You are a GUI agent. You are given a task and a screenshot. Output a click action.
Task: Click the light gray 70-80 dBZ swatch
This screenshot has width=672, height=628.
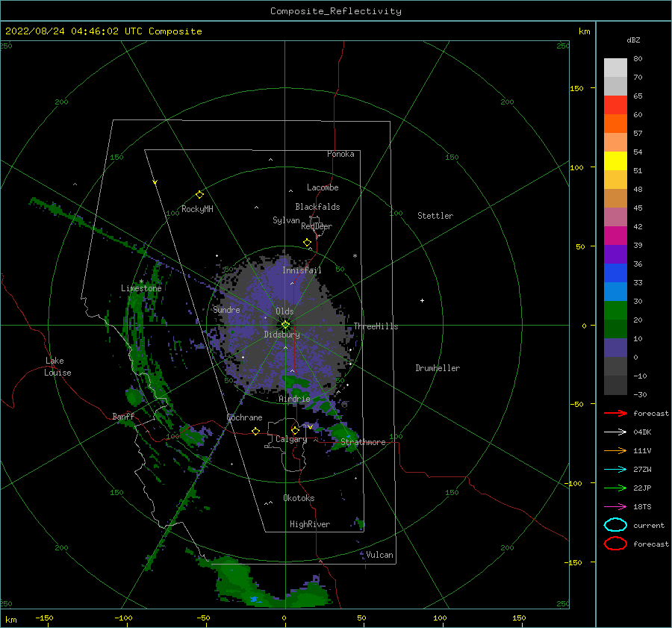tap(615, 68)
